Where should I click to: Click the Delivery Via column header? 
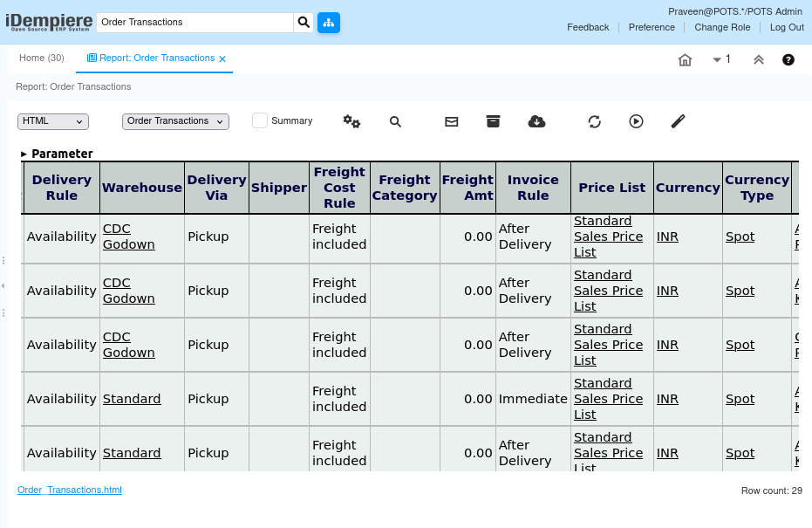coord(216,188)
